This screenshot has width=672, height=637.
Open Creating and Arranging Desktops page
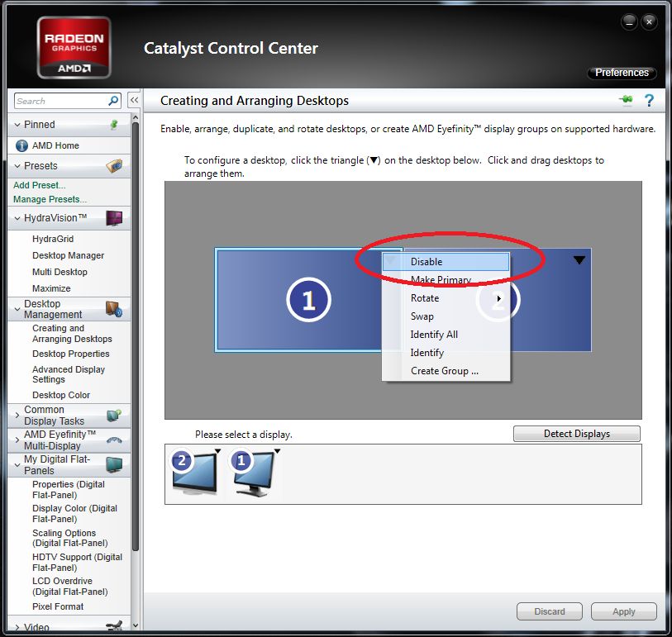tap(72, 333)
